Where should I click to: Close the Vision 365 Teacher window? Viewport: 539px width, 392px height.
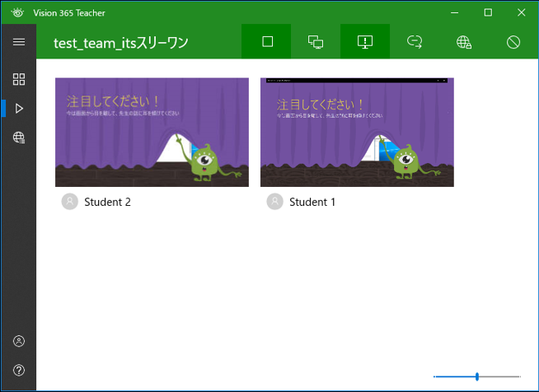point(521,12)
